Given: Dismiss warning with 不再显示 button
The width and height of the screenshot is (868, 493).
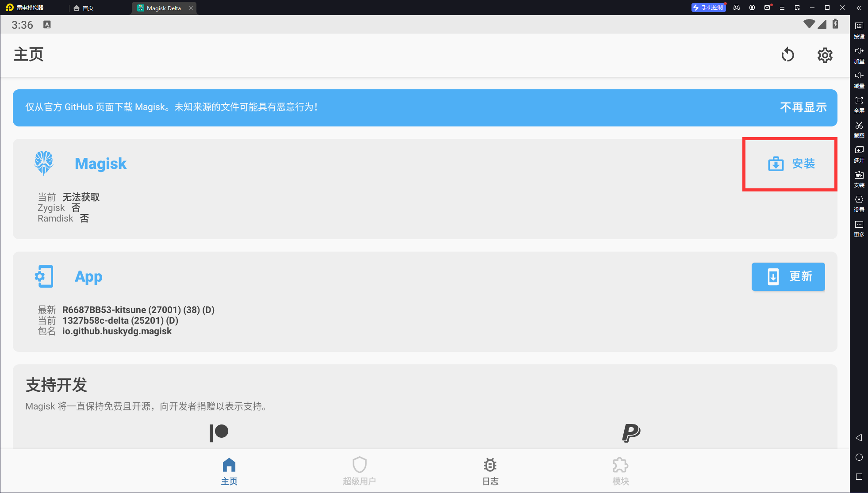Looking at the screenshot, I should coord(803,107).
